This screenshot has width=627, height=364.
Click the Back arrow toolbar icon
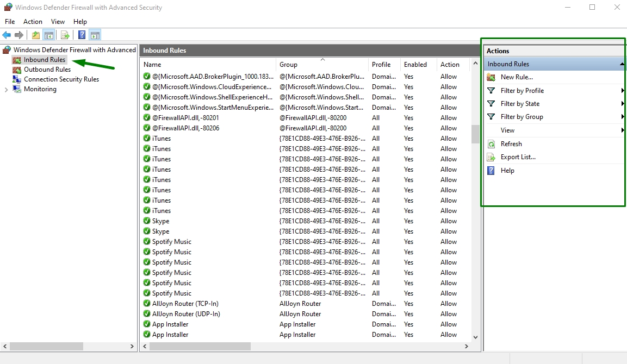point(7,35)
